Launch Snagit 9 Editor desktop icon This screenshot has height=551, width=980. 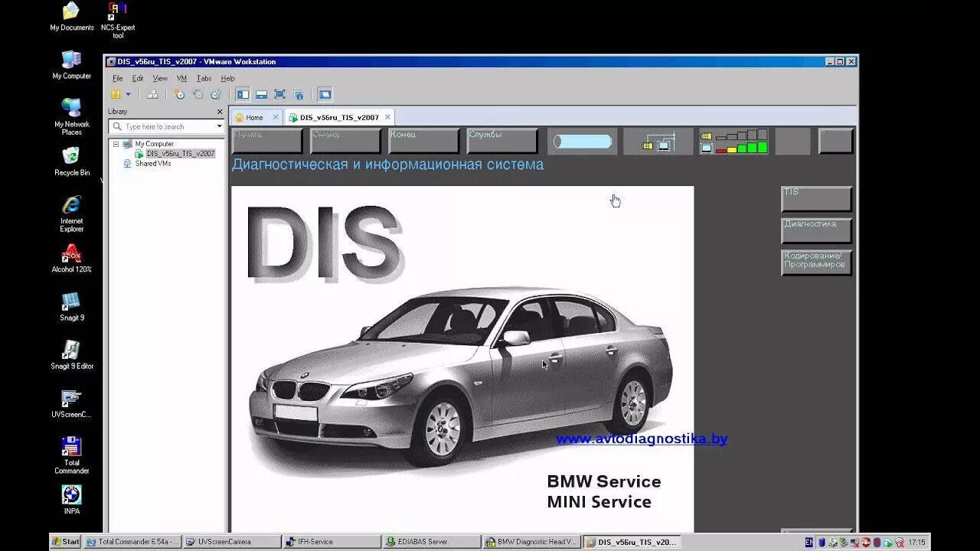[x=71, y=356]
